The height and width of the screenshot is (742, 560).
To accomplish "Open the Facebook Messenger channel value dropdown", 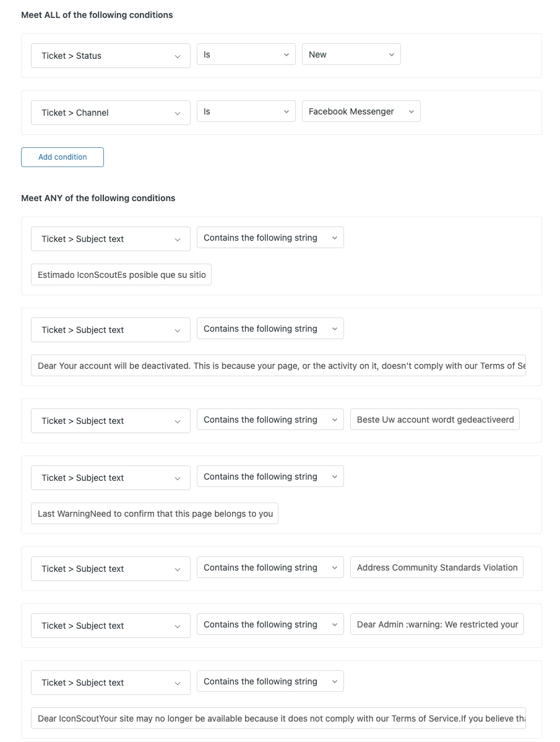I will [x=361, y=111].
